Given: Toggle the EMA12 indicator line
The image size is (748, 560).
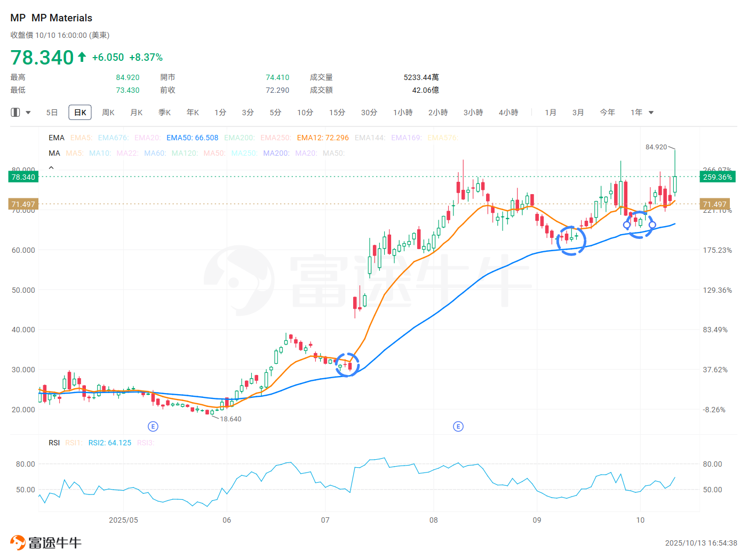Looking at the screenshot, I should (323, 138).
